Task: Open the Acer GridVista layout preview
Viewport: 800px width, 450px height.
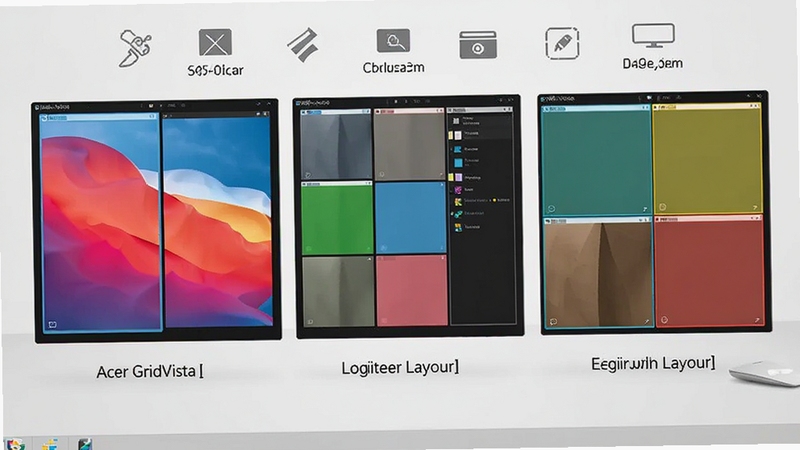Action: (157, 220)
